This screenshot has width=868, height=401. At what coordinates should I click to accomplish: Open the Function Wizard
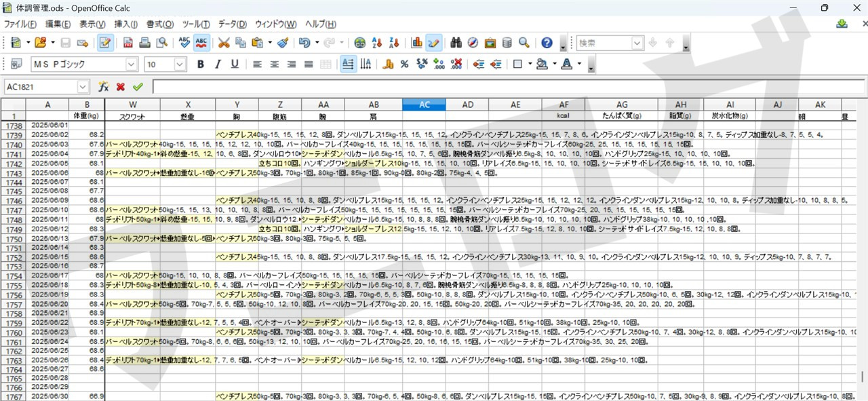104,87
